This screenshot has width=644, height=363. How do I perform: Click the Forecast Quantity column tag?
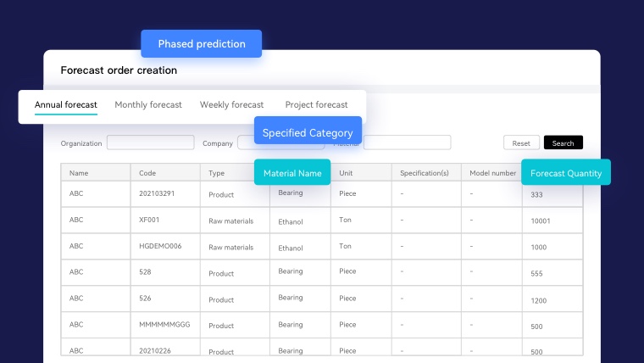point(565,173)
